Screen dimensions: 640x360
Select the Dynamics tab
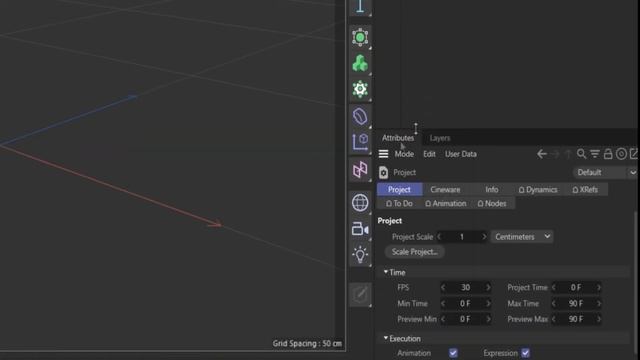(x=538, y=189)
